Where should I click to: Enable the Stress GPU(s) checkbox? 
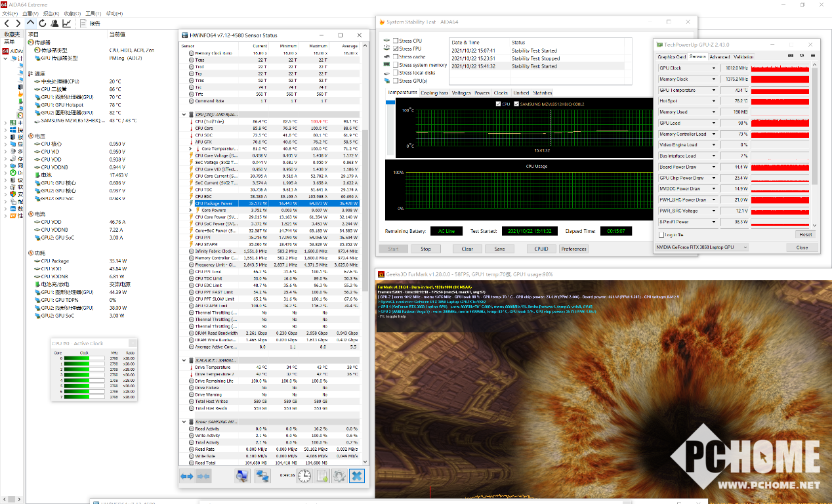pyautogui.click(x=396, y=81)
